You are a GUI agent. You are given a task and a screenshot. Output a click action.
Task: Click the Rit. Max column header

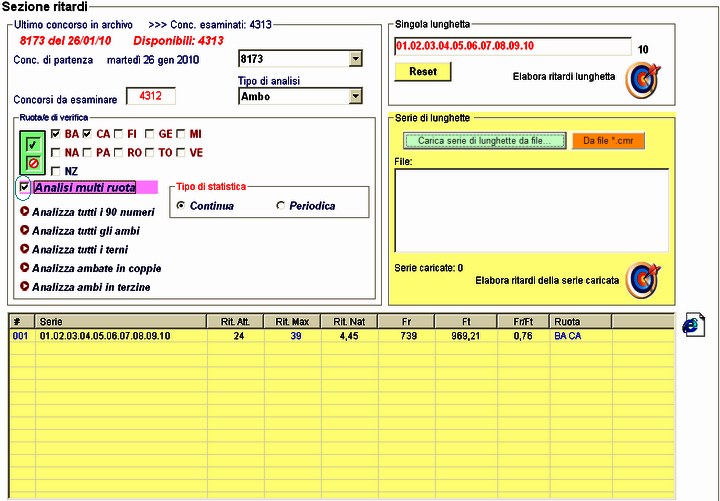[292, 321]
